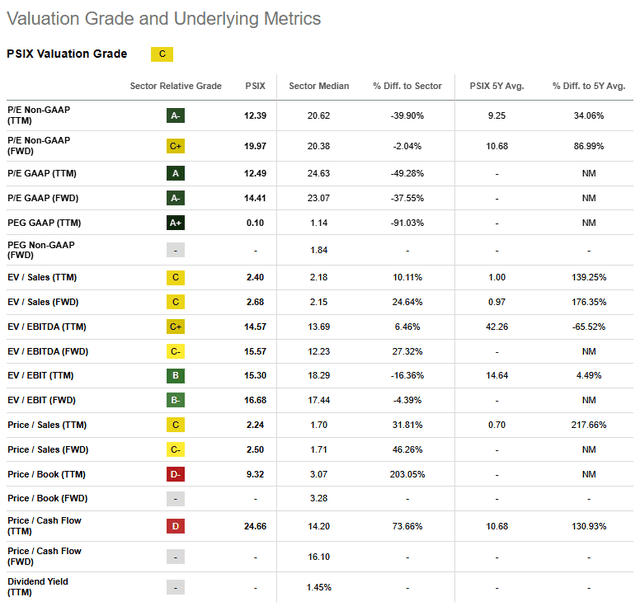Click the PSIX Valuation Grade heading
The image size is (640, 616).
[x=66, y=54]
